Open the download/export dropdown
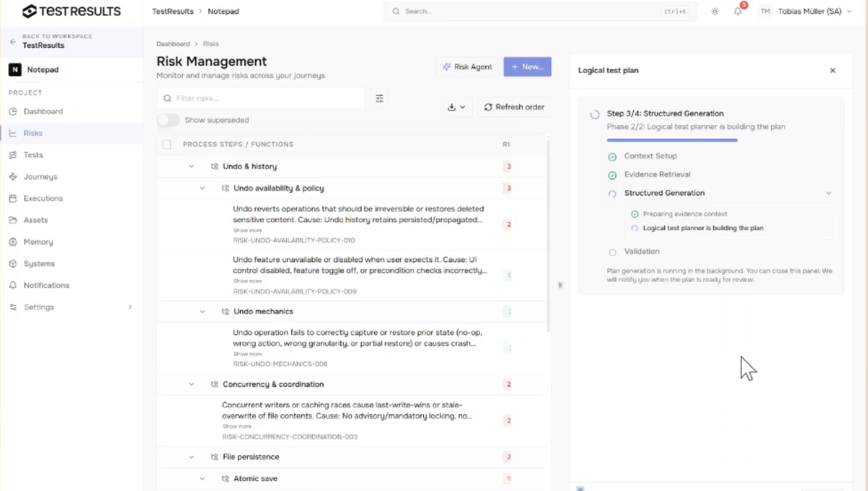868x491 pixels. [456, 107]
